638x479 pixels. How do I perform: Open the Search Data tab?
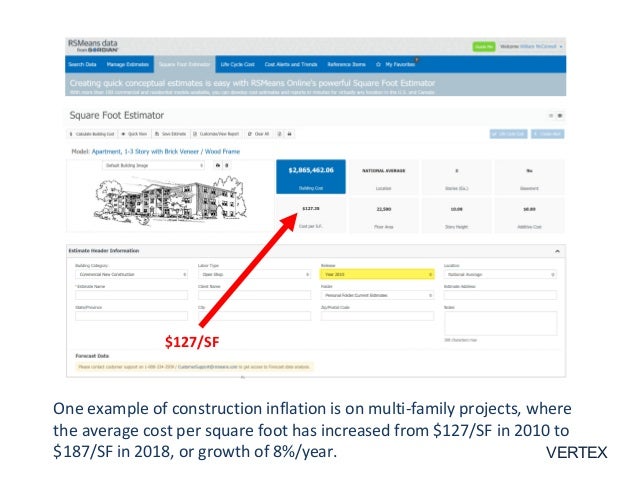click(x=82, y=64)
